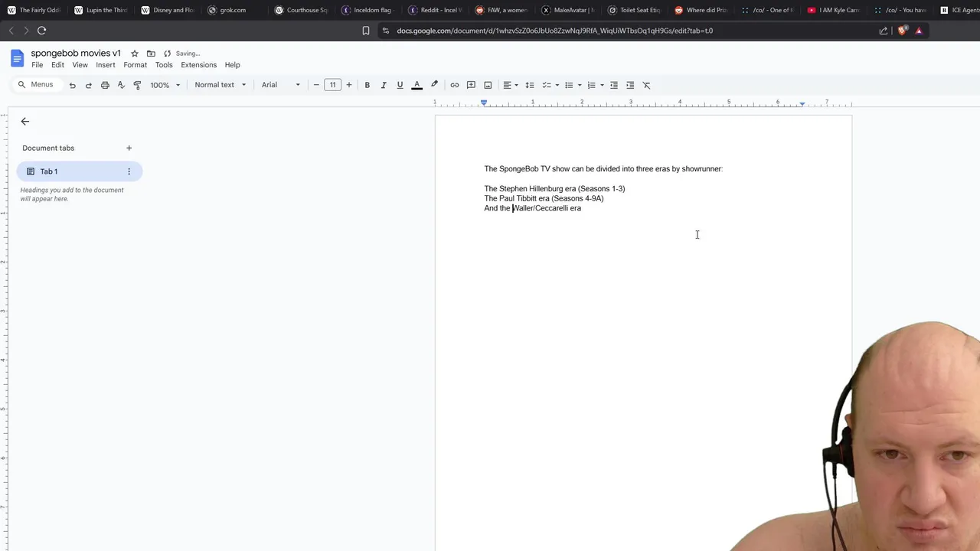Click the Menus search box
Image resolution: width=980 pixels, height=551 pixels.
(36, 85)
